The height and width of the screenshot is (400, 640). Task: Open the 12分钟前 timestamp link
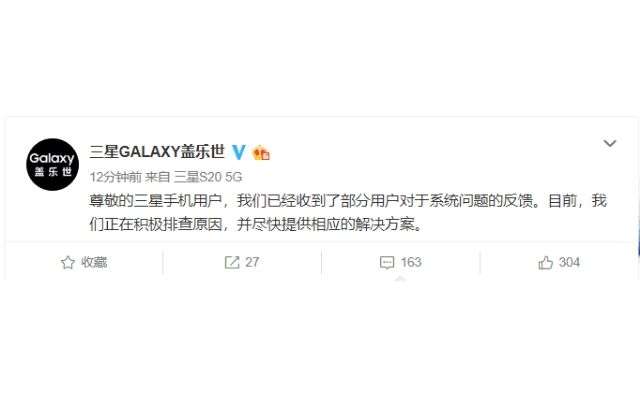pos(116,177)
